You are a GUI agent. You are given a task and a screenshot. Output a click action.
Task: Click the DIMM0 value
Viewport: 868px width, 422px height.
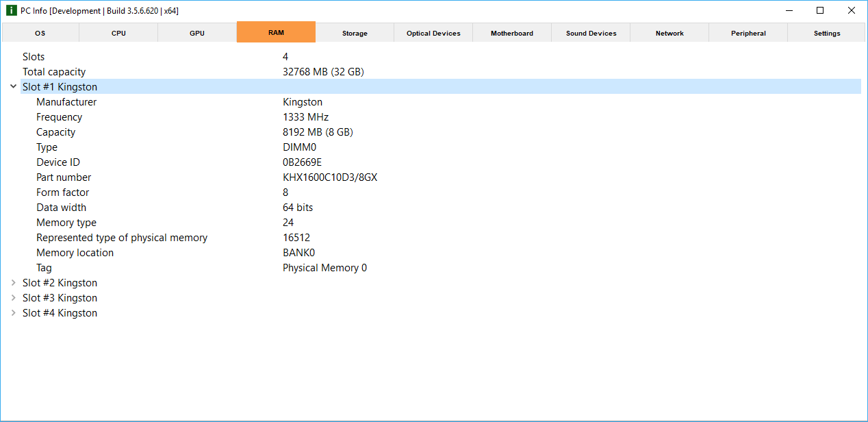pos(300,147)
